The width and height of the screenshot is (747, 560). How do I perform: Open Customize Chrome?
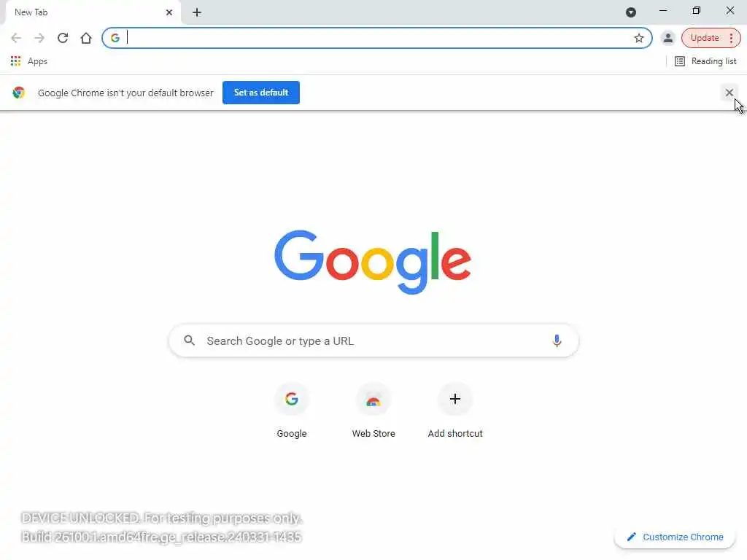tap(675, 537)
